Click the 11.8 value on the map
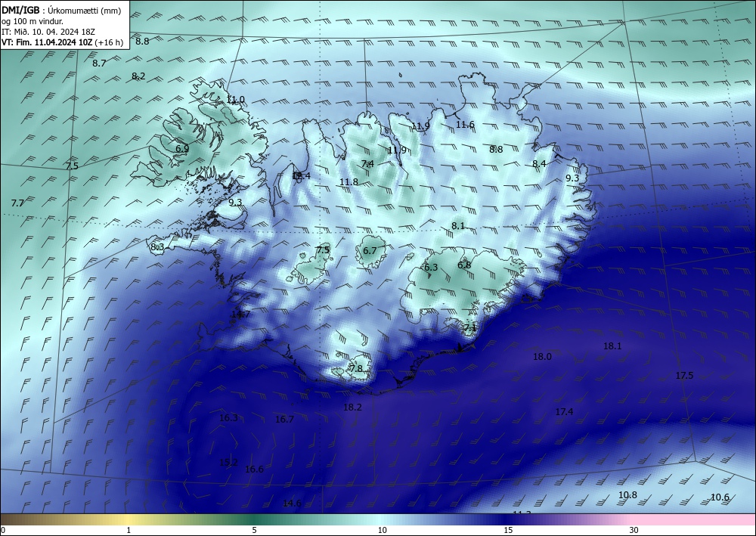The width and height of the screenshot is (756, 536). (349, 182)
